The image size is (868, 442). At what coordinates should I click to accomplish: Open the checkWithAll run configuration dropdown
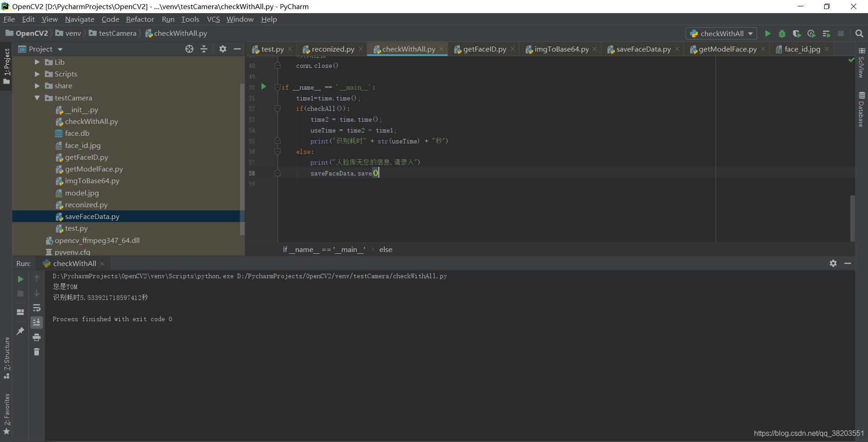click(x=722, y=33)
